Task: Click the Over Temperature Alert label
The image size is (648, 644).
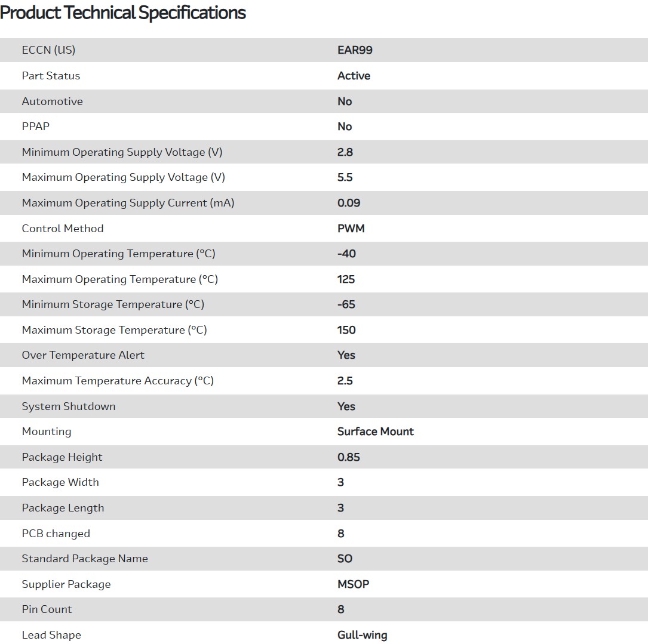Action: 83,355
